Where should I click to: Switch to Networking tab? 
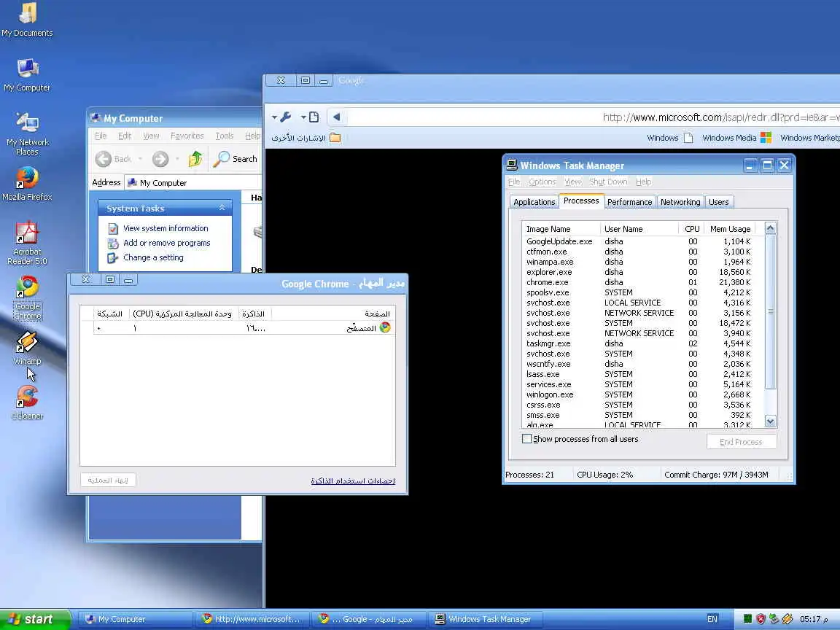pos(680,202)
